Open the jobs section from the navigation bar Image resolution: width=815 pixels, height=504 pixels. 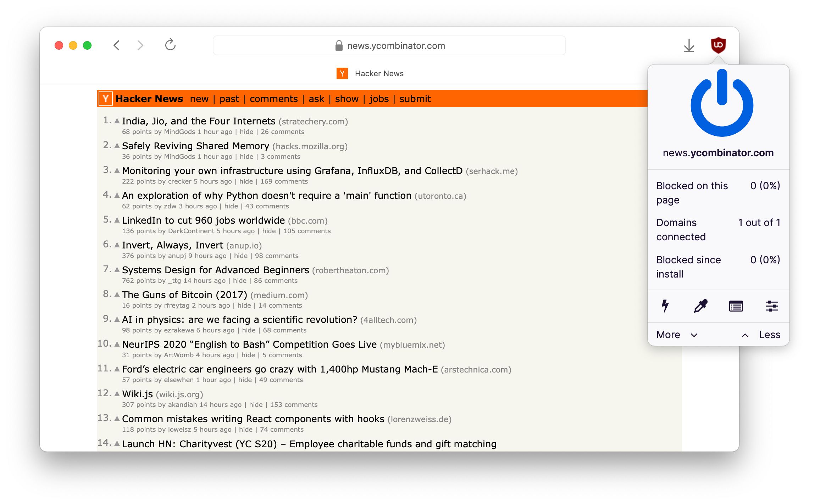click(379, 99)
